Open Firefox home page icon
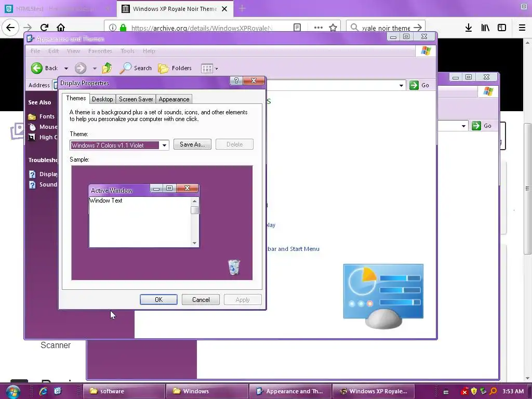532x399 pixels. [x=61, y=28]
